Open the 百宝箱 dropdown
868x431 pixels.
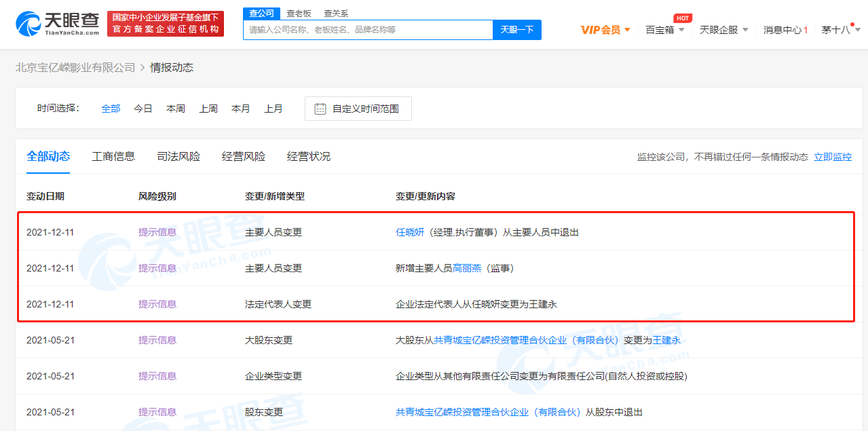click(x=664, y=30)
